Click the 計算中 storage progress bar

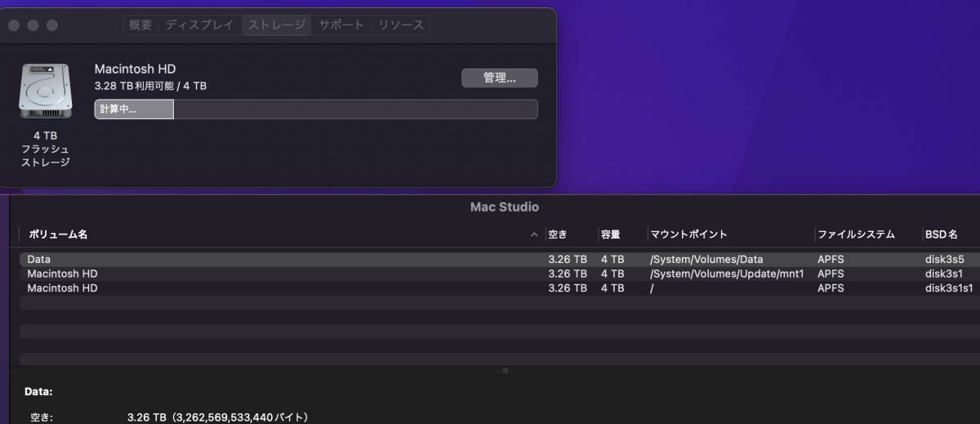tap(316, 109)
